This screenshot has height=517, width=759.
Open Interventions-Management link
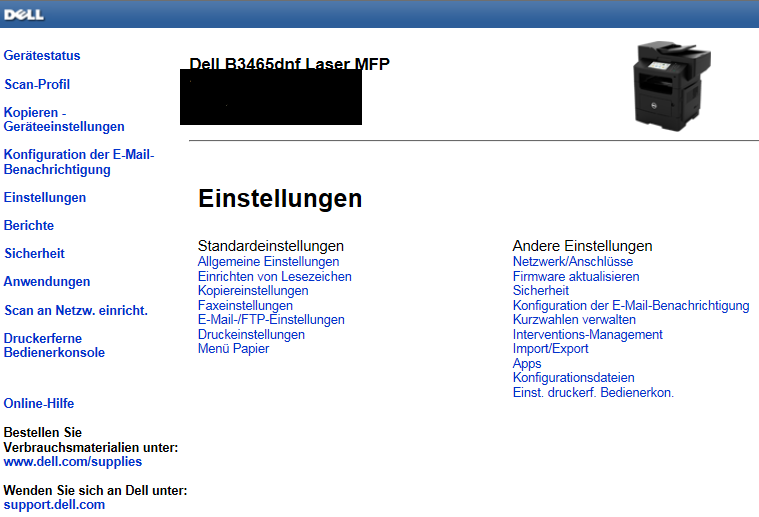coord(588,335)
